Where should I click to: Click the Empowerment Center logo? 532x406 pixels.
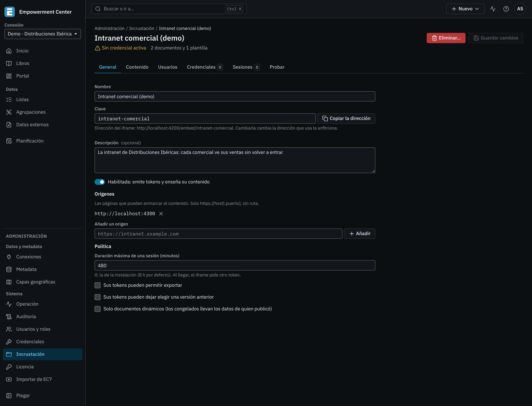point(10,12)
